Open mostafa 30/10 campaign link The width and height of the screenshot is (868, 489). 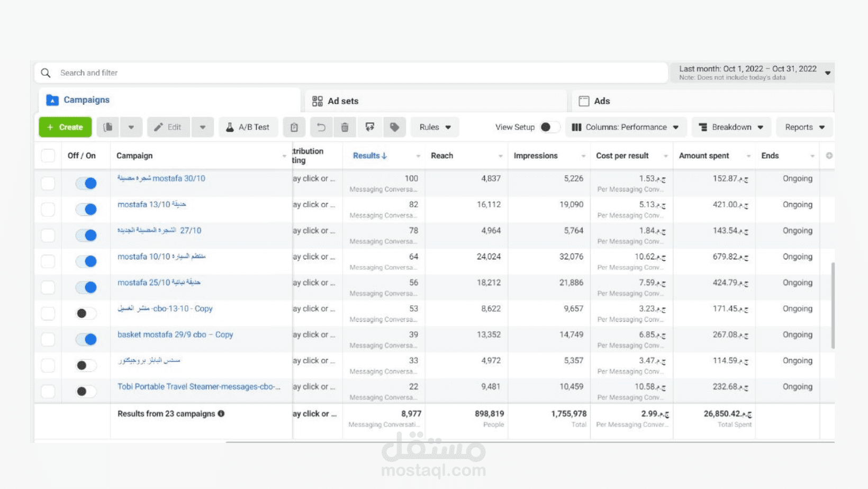coord(161,178)
